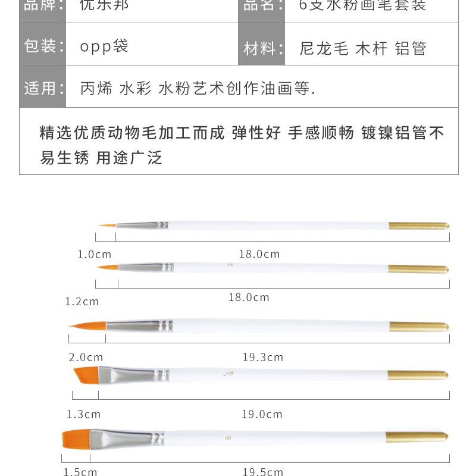This screenshot has width=476, height=476.
Task: Click the 1.0cm tip length label
Action: click(x=95, y=255)
